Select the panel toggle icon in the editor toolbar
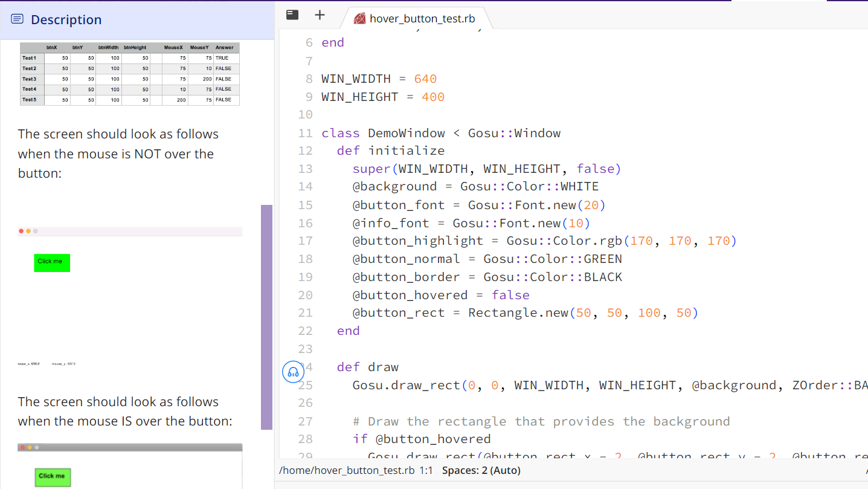The image size is (868, 489). (x=292, y=15)
